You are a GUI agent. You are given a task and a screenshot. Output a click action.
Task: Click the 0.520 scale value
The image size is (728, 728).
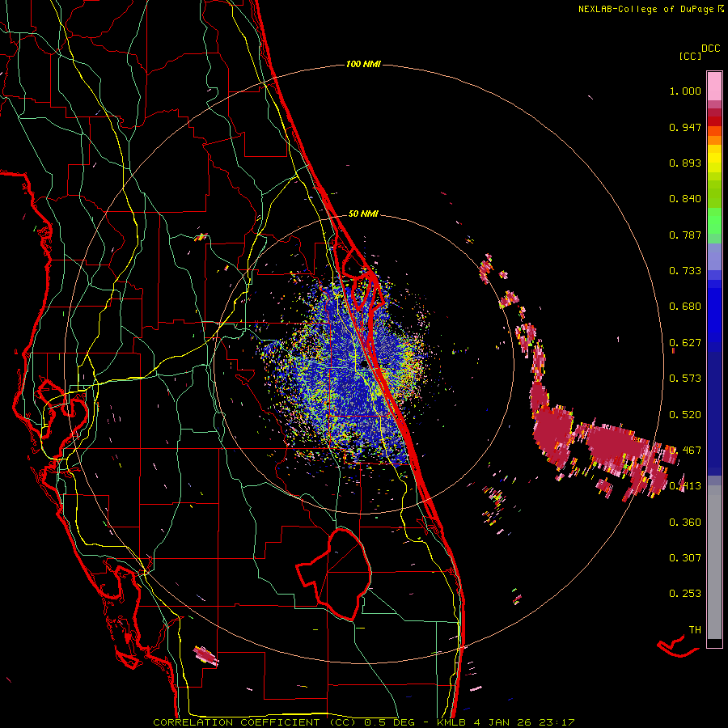pos(685,414)
